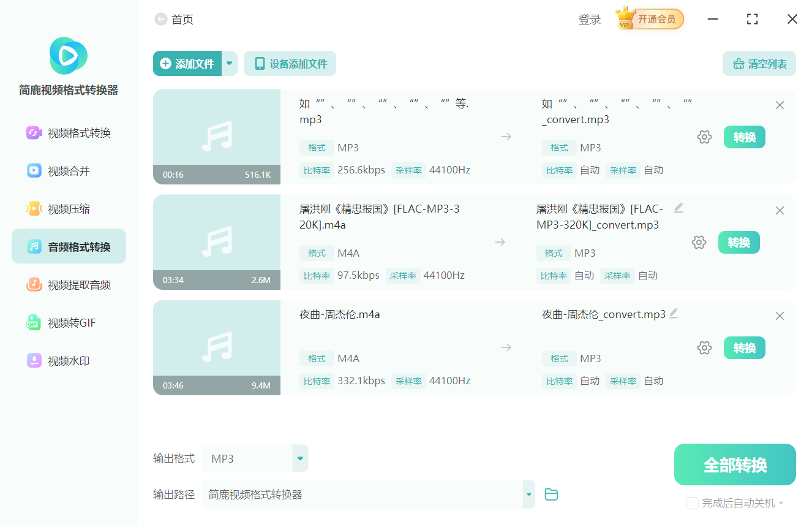Expand the 完成后自动关机 options arrow
Viewport: 812px width, 527px height.
[x=781, y=503]
